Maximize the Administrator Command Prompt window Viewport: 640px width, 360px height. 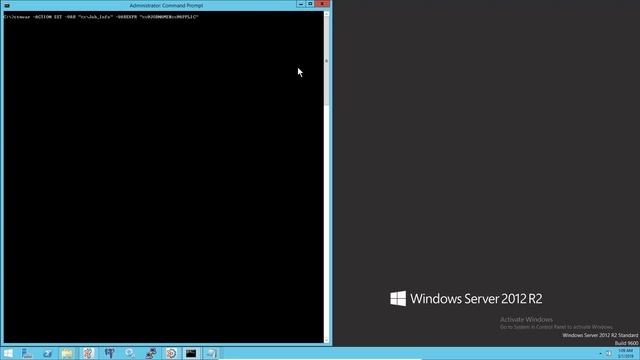coord(310,4)
